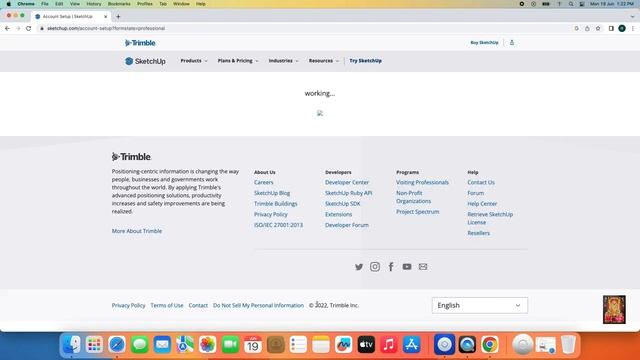Click the Trimble logo in footer
This screenshot has height=360, width=640.
[131, 157]
